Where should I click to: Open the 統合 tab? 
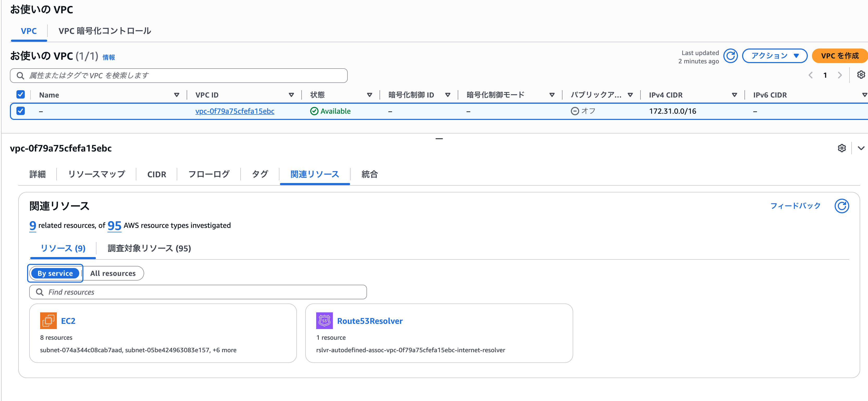pyautogui.click(x=370, y=174)
